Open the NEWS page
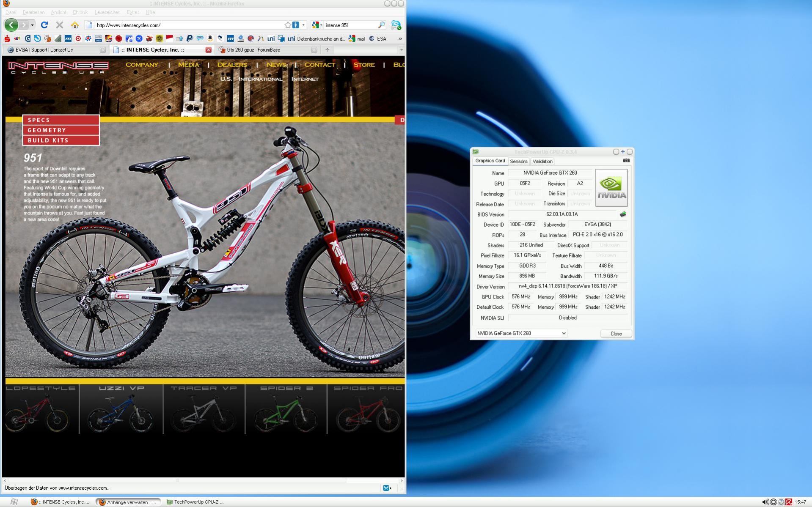 (276, 65)
